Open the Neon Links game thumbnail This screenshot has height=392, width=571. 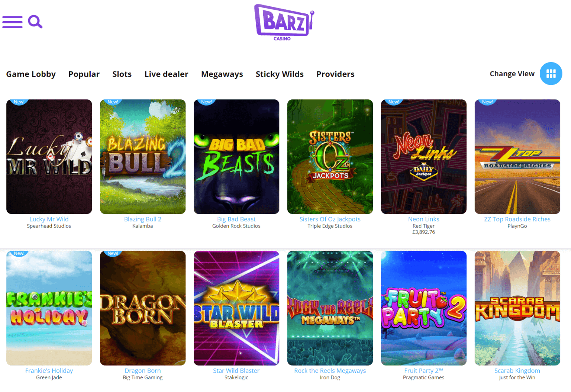(424, 157)
